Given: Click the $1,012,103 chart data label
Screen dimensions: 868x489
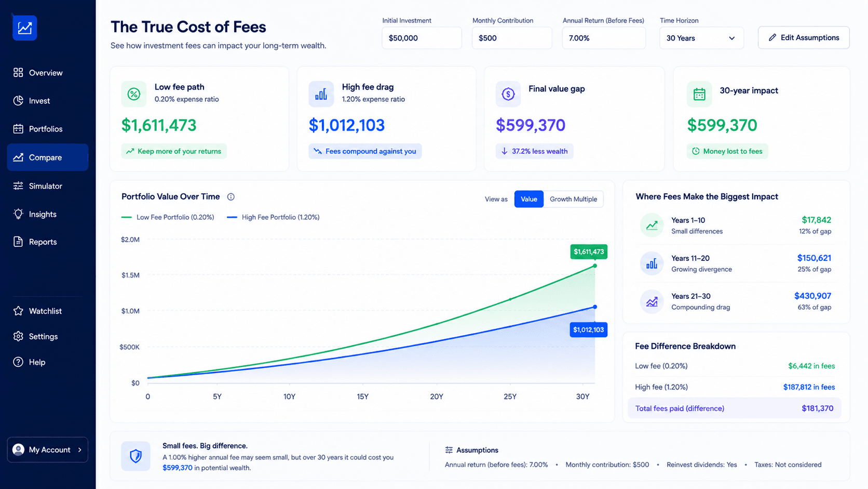Looking at the screenshot, I should 589,329.
